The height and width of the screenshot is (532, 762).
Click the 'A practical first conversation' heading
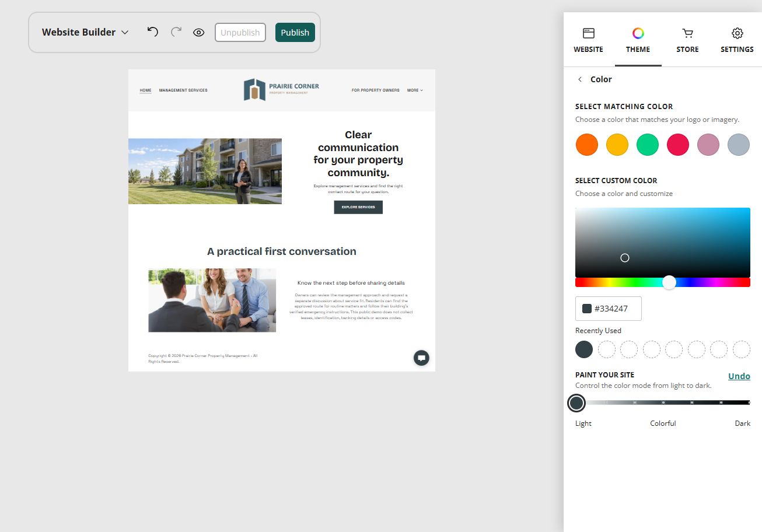(x=282, y=251)
